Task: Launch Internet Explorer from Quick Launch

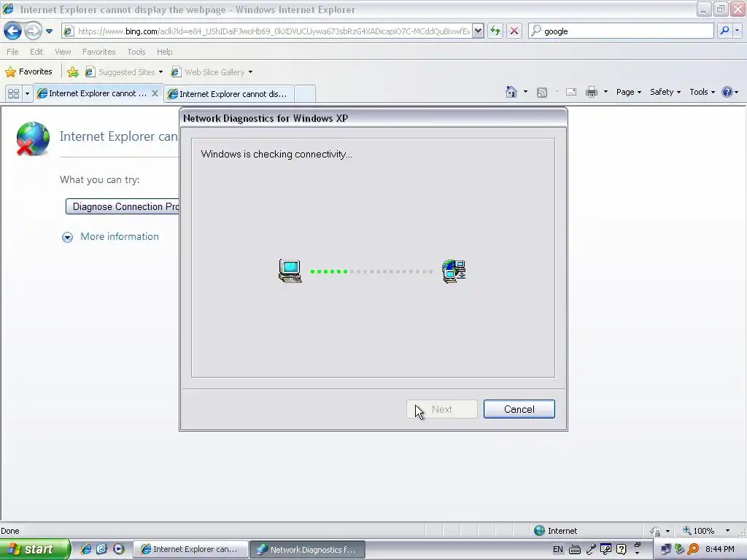Action: 86,549
